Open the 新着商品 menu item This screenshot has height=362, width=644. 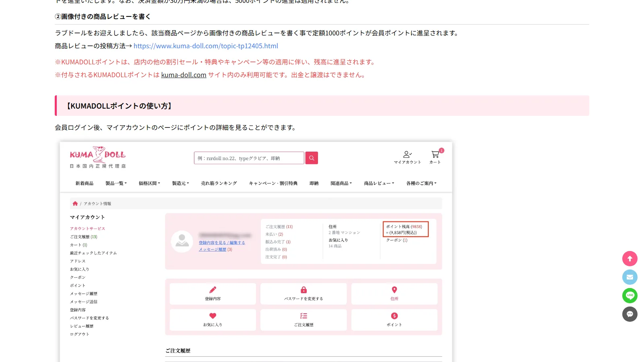(x=85, y=183)
